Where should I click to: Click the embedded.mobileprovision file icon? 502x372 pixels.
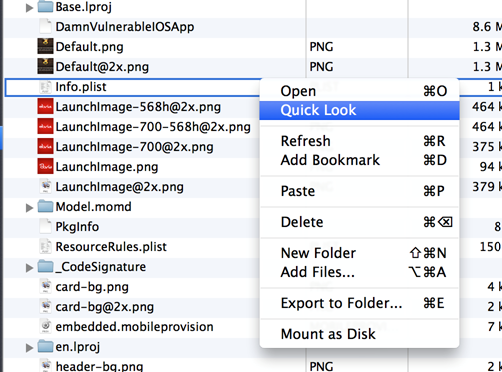[45, 326]
